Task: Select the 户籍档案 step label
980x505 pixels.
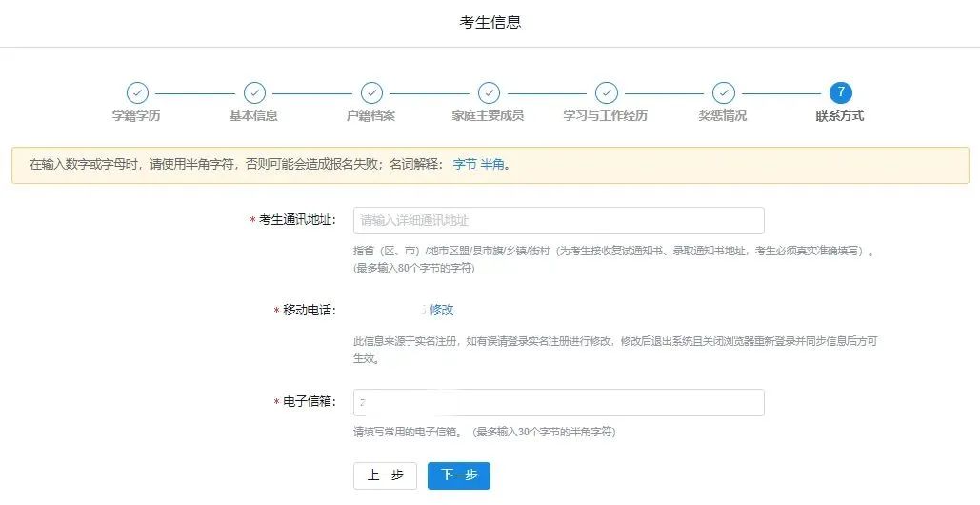Action: pyautogui.click(x=370, y=115)
